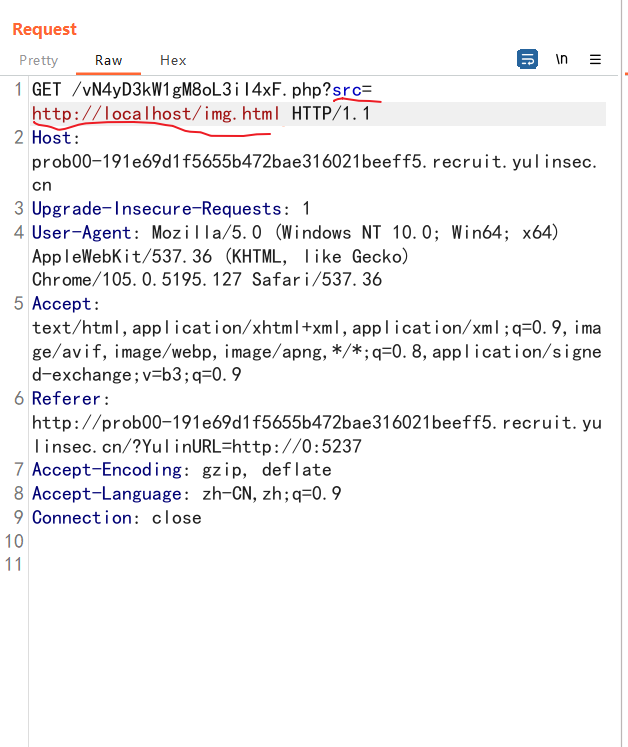Click the User-Agent header name
The width and height of the screenshot is (628, 747).
(81, 232)
